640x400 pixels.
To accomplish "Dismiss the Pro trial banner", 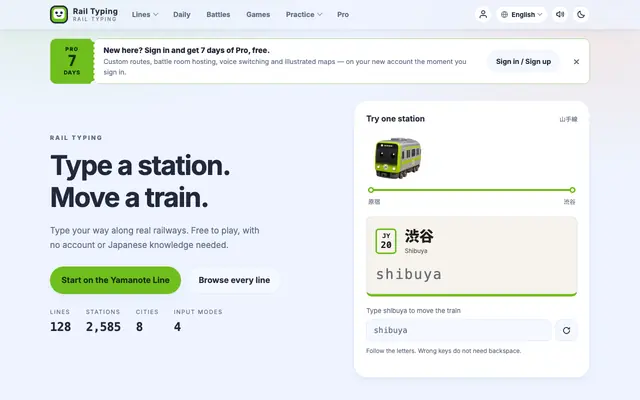I will coord(576,62).
